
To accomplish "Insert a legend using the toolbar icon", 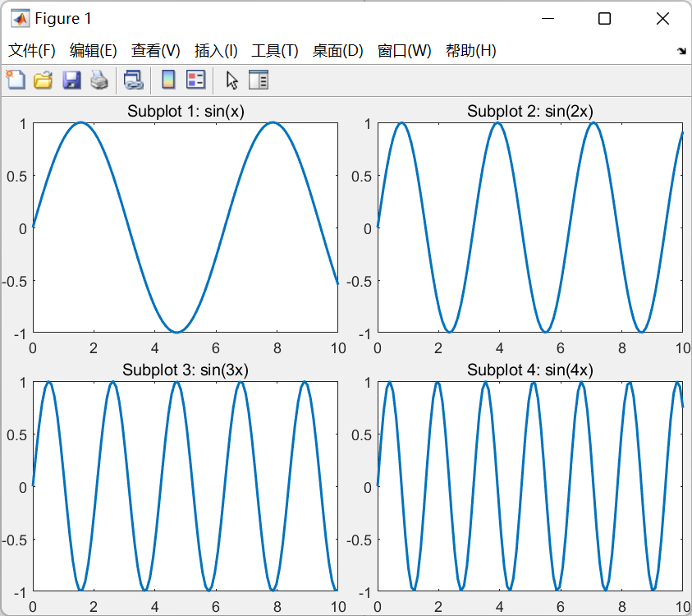I will click(x=196, y=80).
